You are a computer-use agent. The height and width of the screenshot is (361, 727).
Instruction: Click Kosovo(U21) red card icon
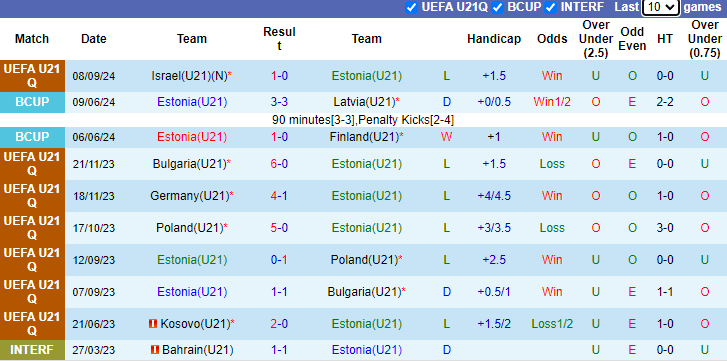pyautogui.click(x=153, y=324)
